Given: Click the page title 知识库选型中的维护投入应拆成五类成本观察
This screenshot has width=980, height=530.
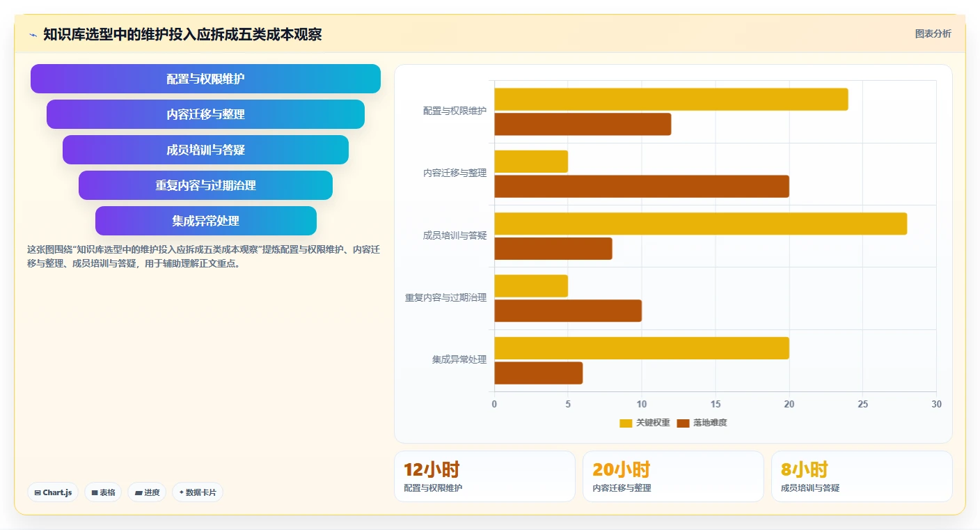Looking at the screenshot, I should click(182, 34).
